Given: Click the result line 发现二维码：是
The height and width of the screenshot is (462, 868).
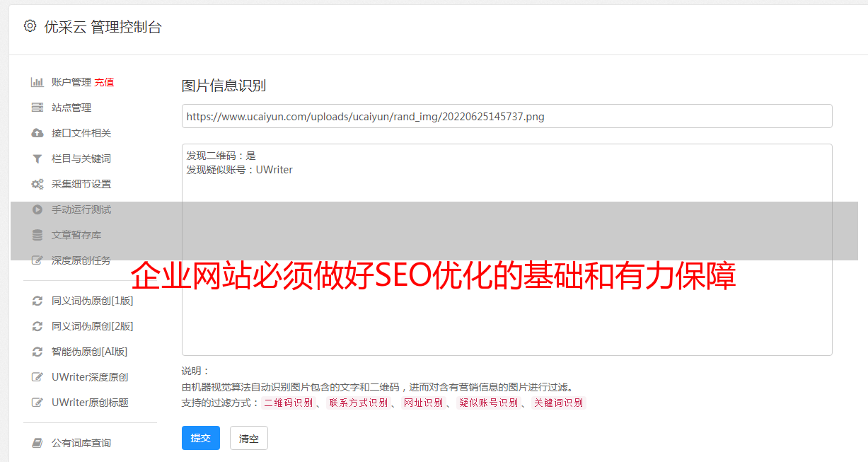Looking at the screenshot, I should coord(221,156).
